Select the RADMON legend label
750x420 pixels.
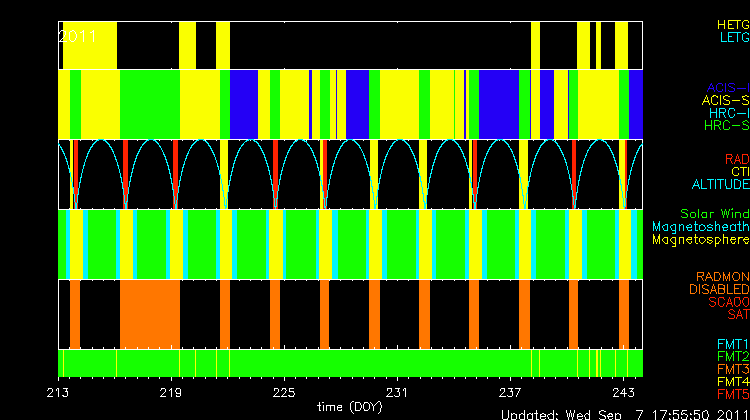pyautogui.click(x=722, y=276)
